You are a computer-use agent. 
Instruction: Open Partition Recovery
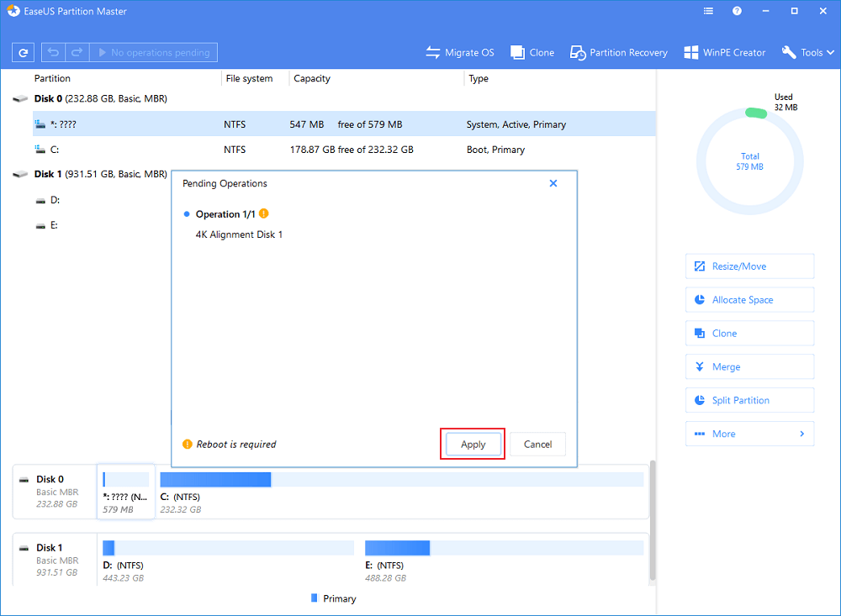(x=618, y=52)
